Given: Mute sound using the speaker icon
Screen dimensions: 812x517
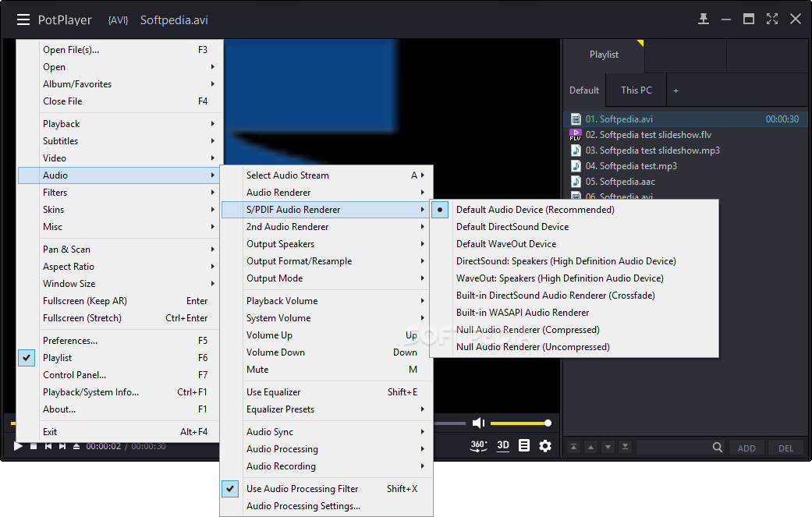Looking at the screenshot, I should pos(478,423).
